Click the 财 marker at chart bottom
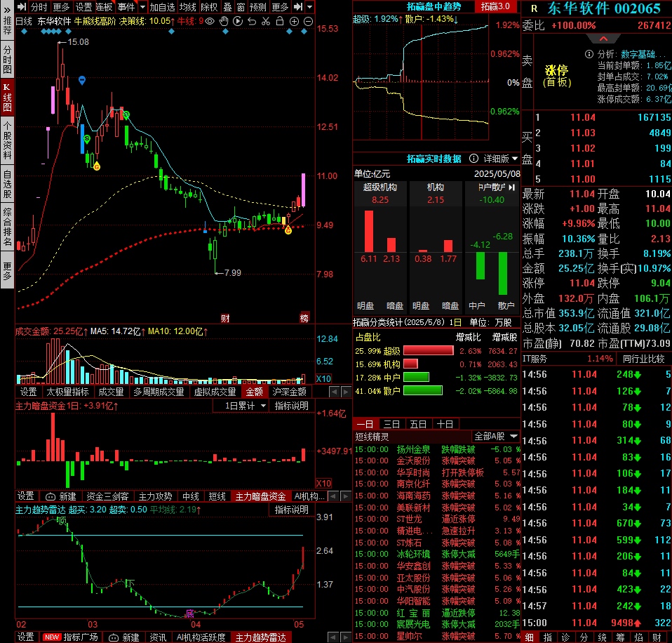This screenshot has height=643, width=672. (225, 318)
